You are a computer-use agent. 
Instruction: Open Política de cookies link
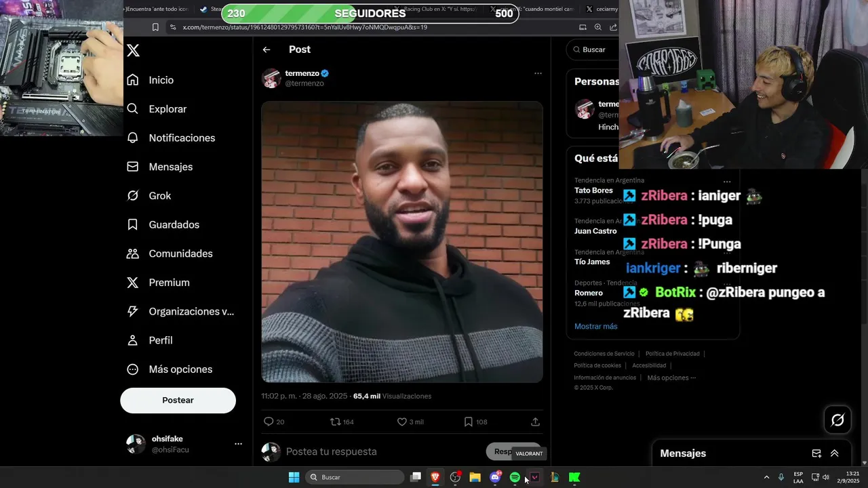tap(597, 366)
